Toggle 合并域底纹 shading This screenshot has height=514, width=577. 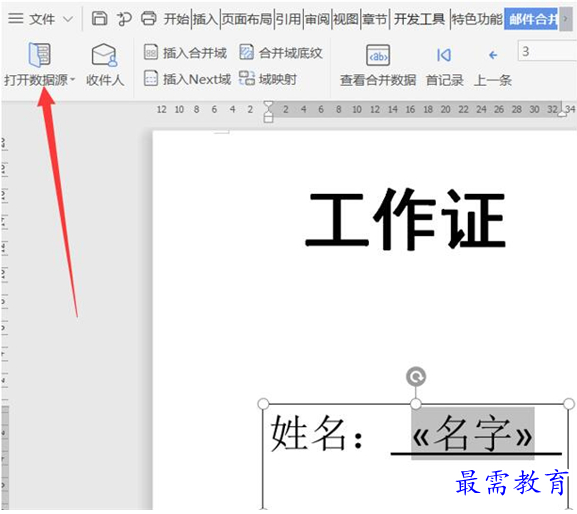281,53
